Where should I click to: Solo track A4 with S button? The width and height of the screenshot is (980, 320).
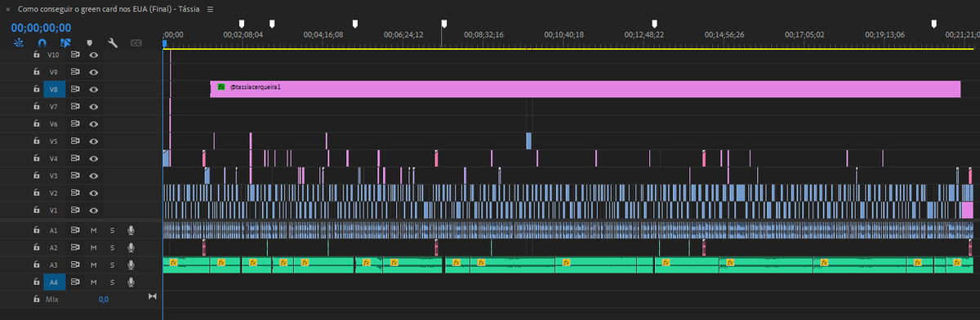[x=112, y=282]
